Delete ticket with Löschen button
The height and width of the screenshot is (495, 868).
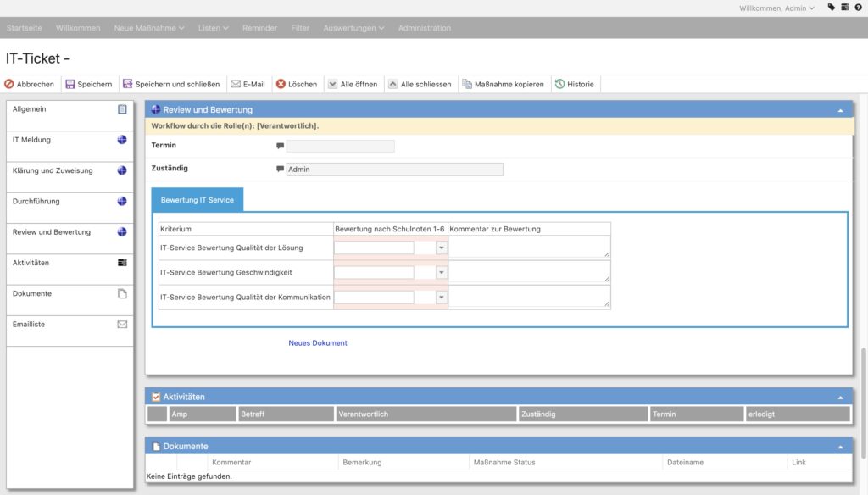click(x=297, y=84)
